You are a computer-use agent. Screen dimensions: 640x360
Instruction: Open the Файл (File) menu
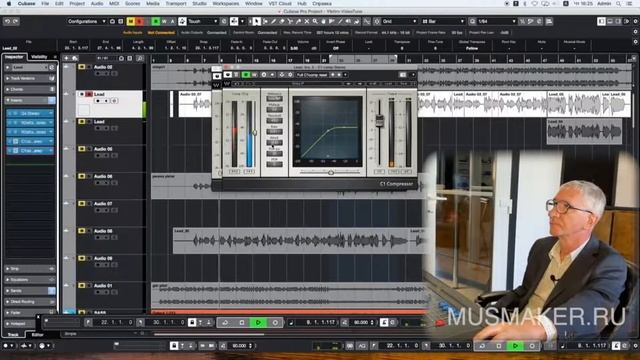[45, 3]
